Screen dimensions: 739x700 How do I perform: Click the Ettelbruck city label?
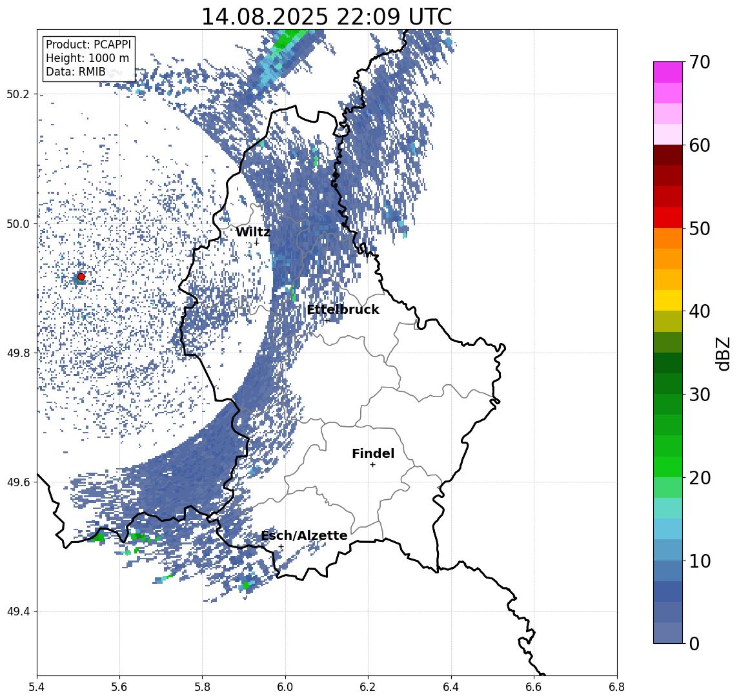click(x=343, y=309)
